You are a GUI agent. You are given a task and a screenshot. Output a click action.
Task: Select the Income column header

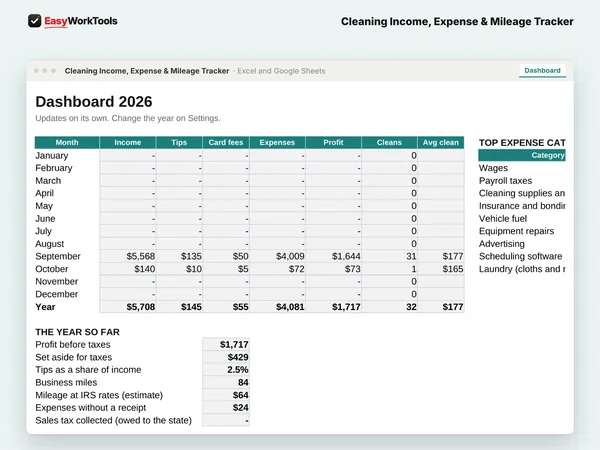[x=127, y=142]
